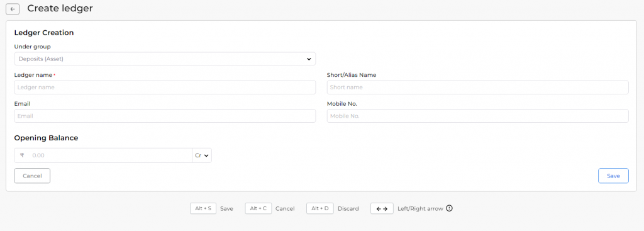Click the Mobile No. input field
Image resolution: width=644 pixels, height=231 pixels.
[478, 116]
